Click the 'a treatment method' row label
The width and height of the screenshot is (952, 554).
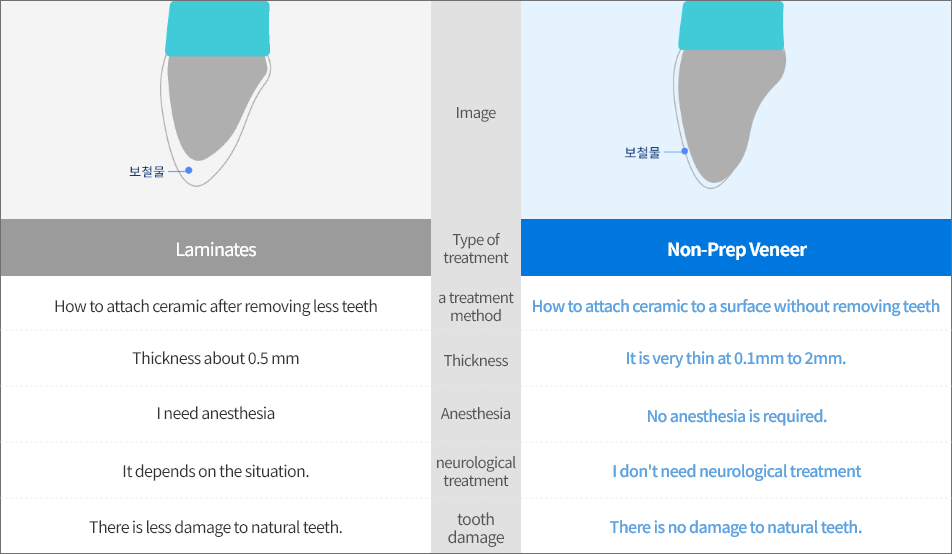pyautogui.click(x=476, y=306)
